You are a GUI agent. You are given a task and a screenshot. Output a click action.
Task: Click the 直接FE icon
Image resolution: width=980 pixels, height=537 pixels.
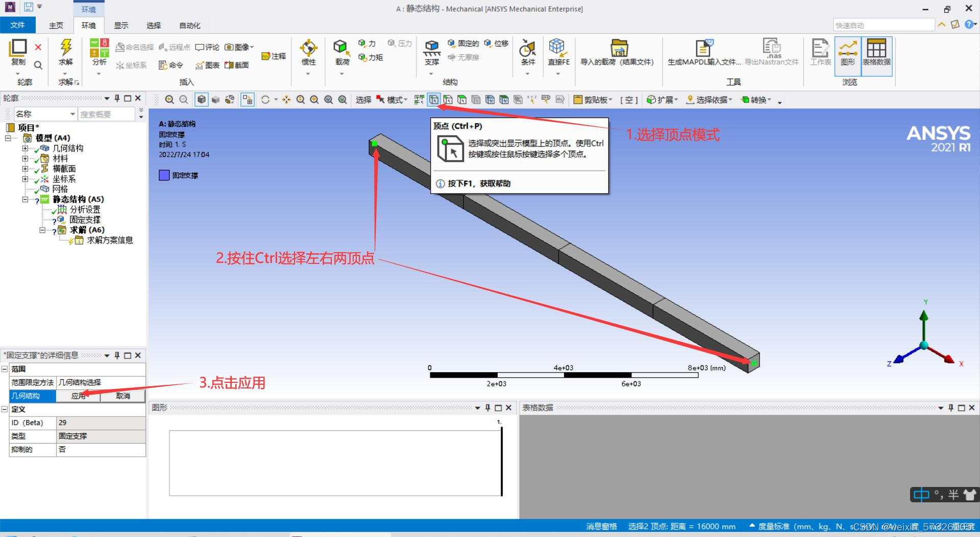coord(558,47)
